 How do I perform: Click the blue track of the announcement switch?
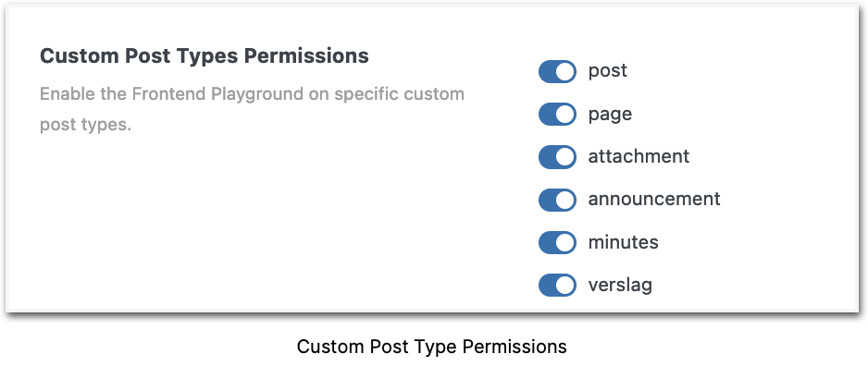click(546, 200)
